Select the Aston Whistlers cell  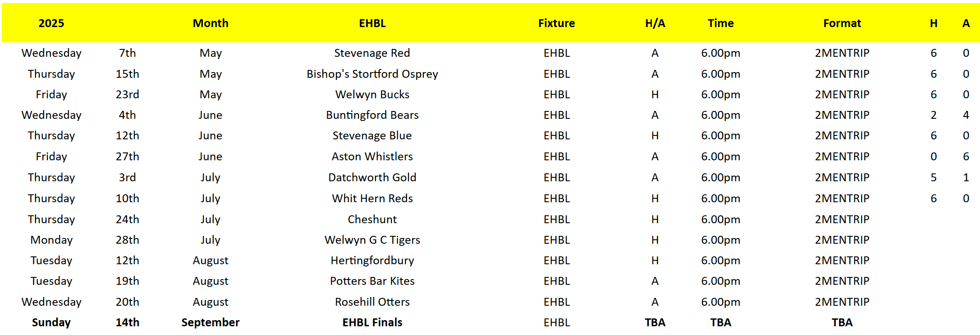tap(372, 156)
